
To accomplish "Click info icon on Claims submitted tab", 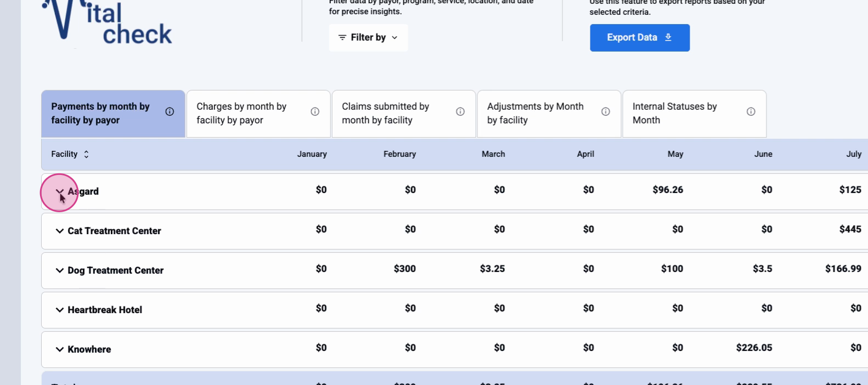I will tap(460, 112).
